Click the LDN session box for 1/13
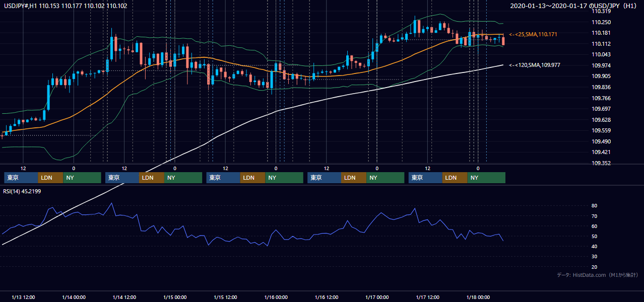 coord(50,178)
